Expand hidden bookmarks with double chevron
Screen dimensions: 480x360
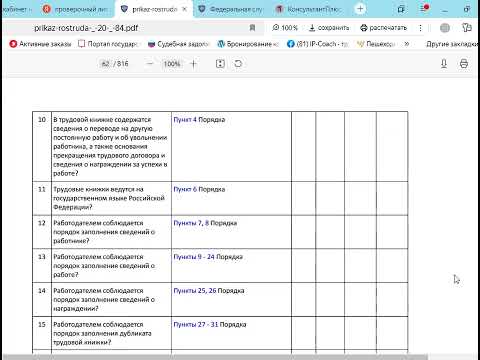[407, 44]
